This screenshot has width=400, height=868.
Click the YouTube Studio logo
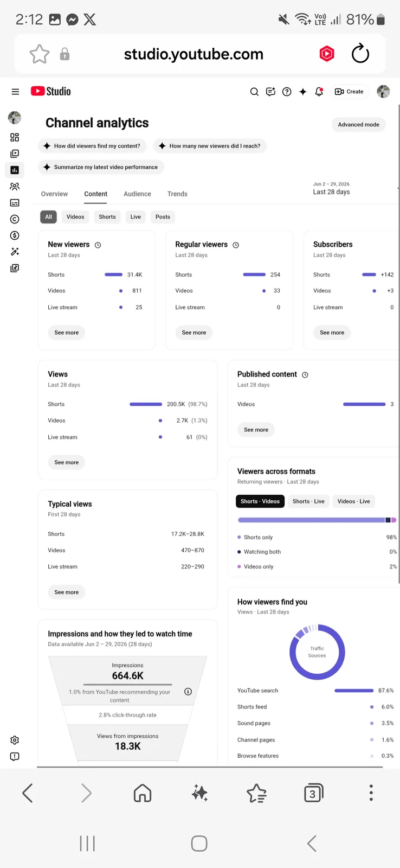pos(51,91)
